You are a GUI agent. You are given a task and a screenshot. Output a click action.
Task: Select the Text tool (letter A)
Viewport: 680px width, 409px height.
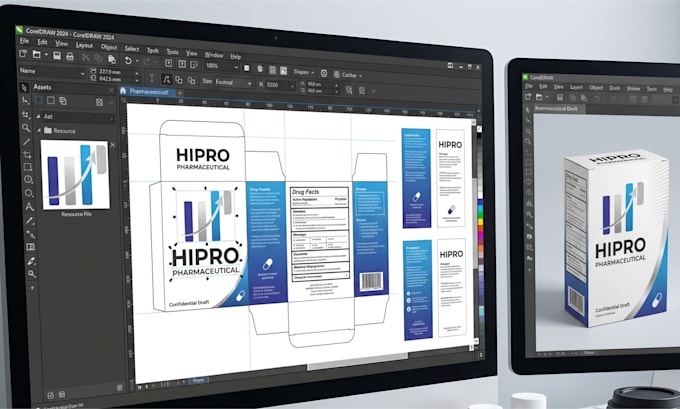click(29, 206)
